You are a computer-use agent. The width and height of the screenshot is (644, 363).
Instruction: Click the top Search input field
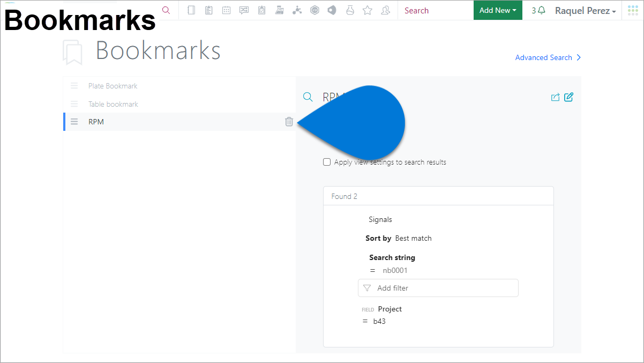[x=435, y=10]
